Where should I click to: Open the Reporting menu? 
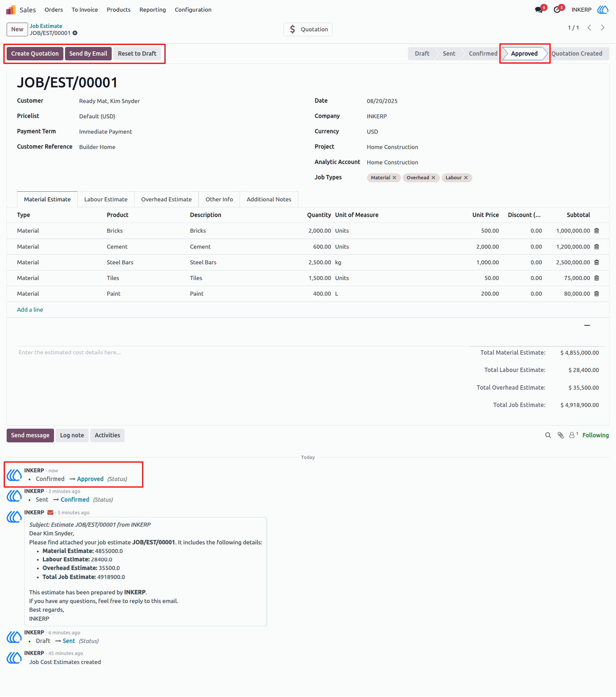(x=152, y=10)
